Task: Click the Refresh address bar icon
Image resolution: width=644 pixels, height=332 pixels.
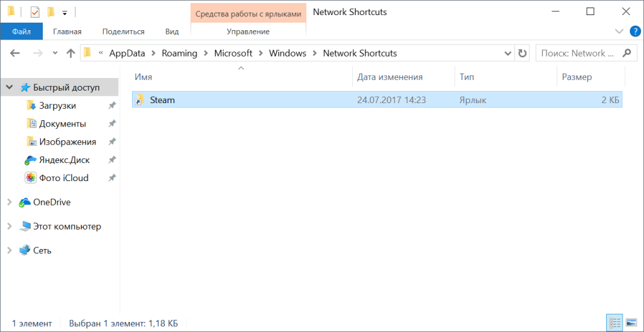Action: pyautogui.click(x=522, y=53)
